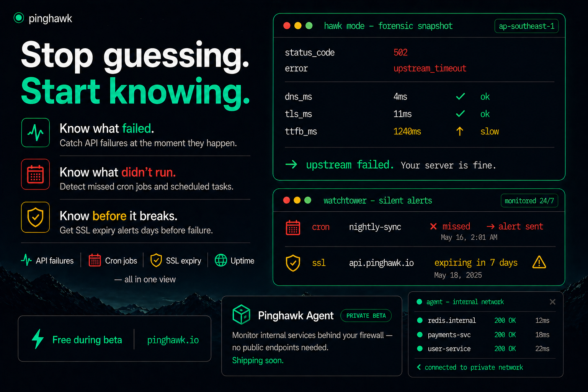Click the 11ms tls value
The width and height of the screenshot is (588, 392).
[403, 114]
